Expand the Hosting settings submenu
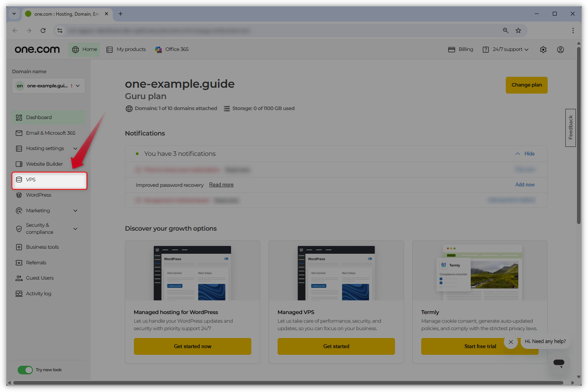Image resolution: width=588 pixels, height=392 pixels. tap(75, 148)
